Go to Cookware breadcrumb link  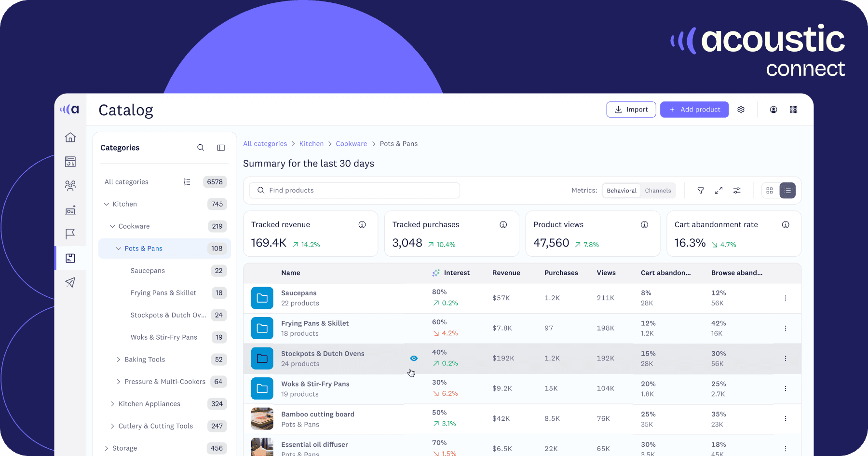352,144
